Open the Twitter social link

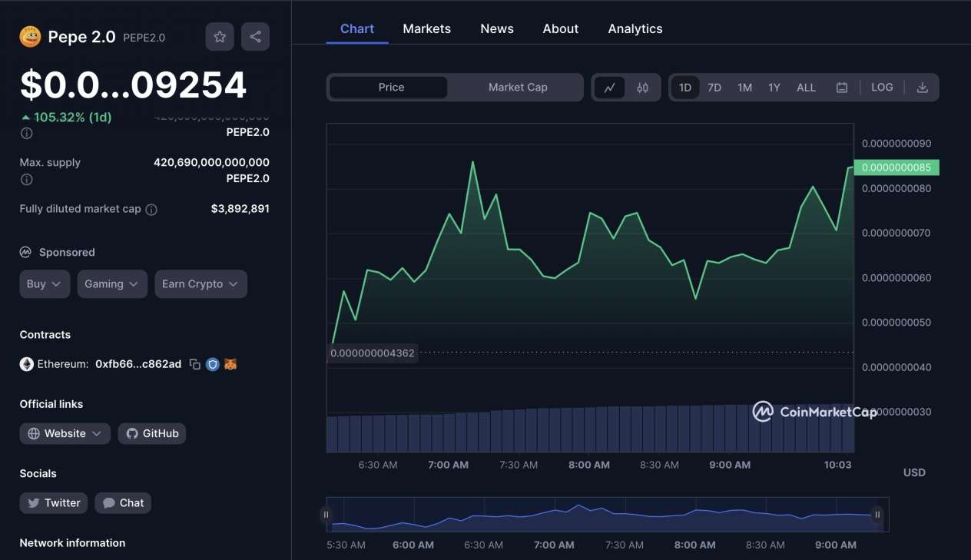[54, 503]
